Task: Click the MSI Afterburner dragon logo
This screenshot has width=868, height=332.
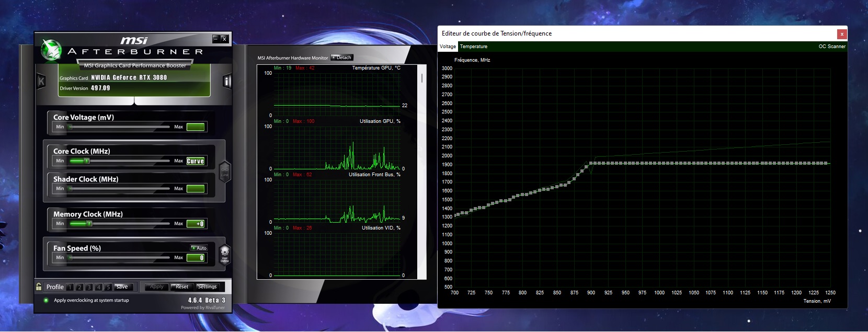Action: pyautogui.click(x=51, y=50)
